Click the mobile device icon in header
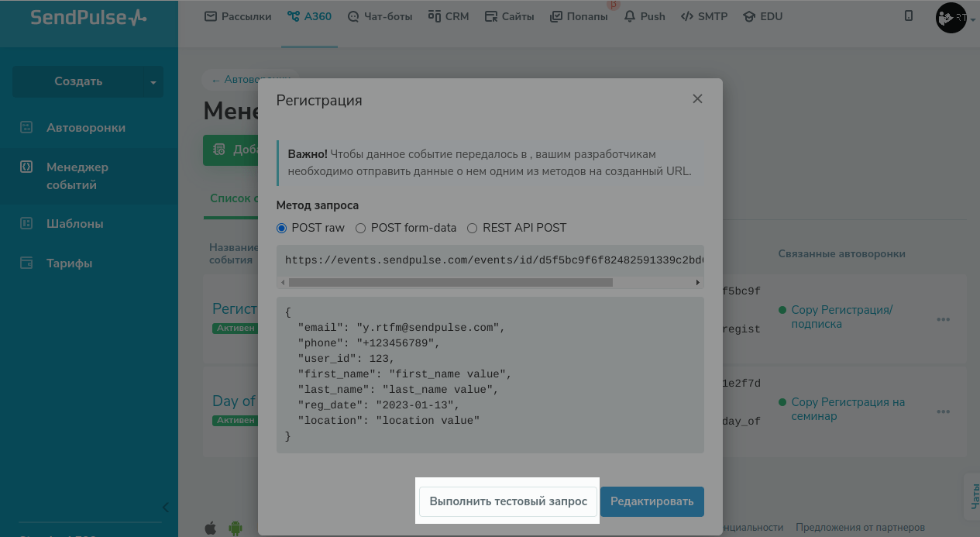This screenshot has width=980, height=537. (x=909, y=15)
